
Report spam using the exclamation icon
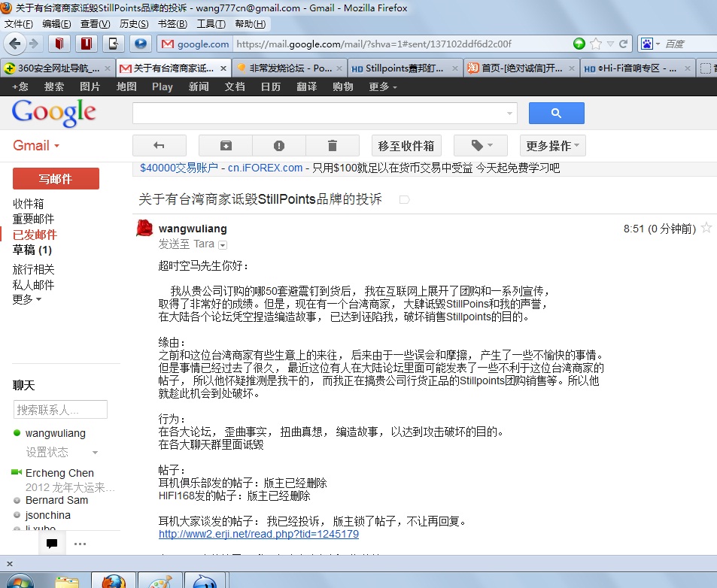(279, 146)
